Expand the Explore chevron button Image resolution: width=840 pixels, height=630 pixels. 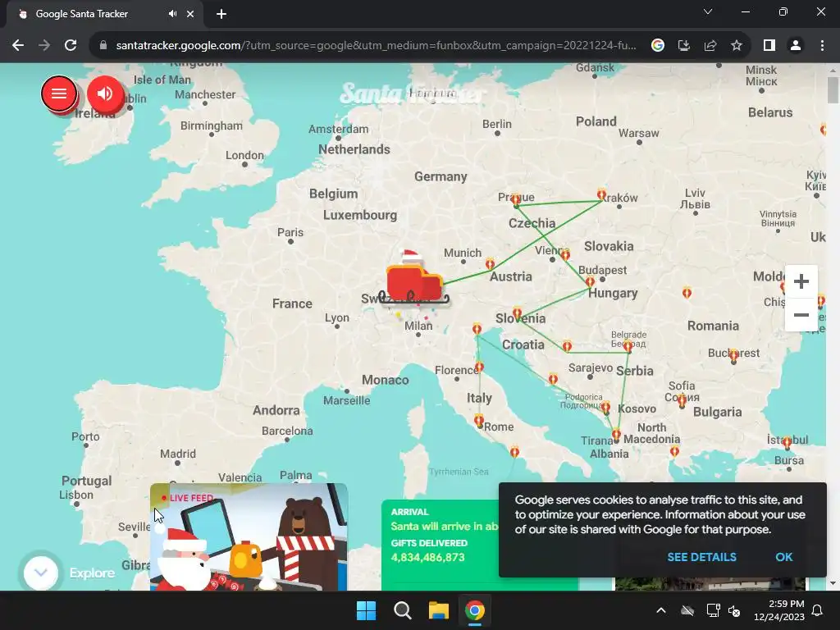pos(41,572)
